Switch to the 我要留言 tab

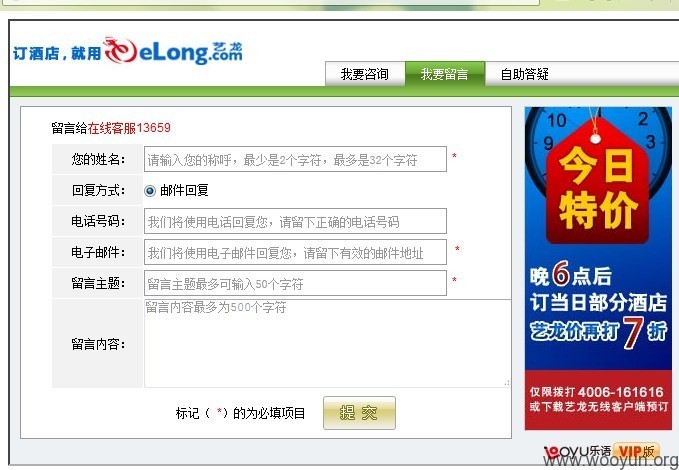[x=445, y=74]
